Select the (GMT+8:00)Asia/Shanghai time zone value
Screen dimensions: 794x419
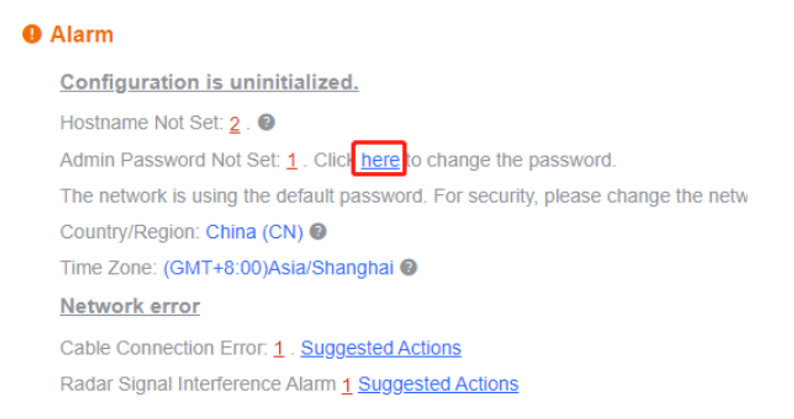[279, 268]
